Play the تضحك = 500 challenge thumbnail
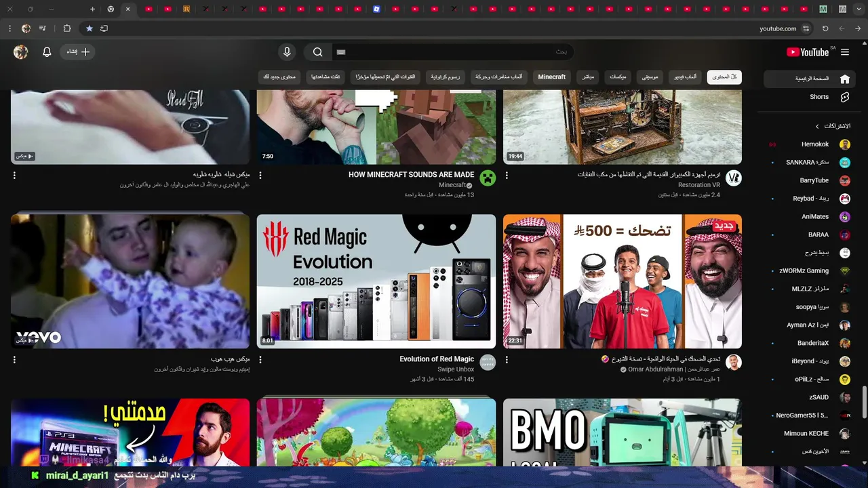 point(623,281)
